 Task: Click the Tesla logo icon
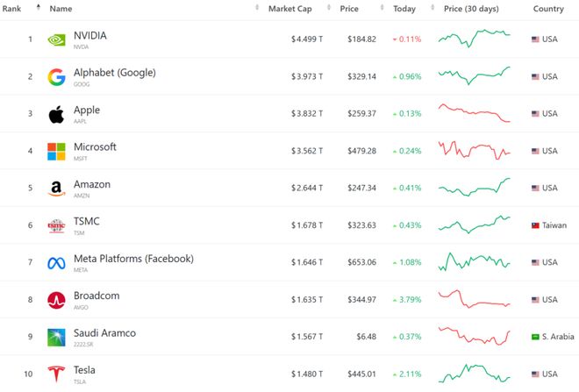57,374
